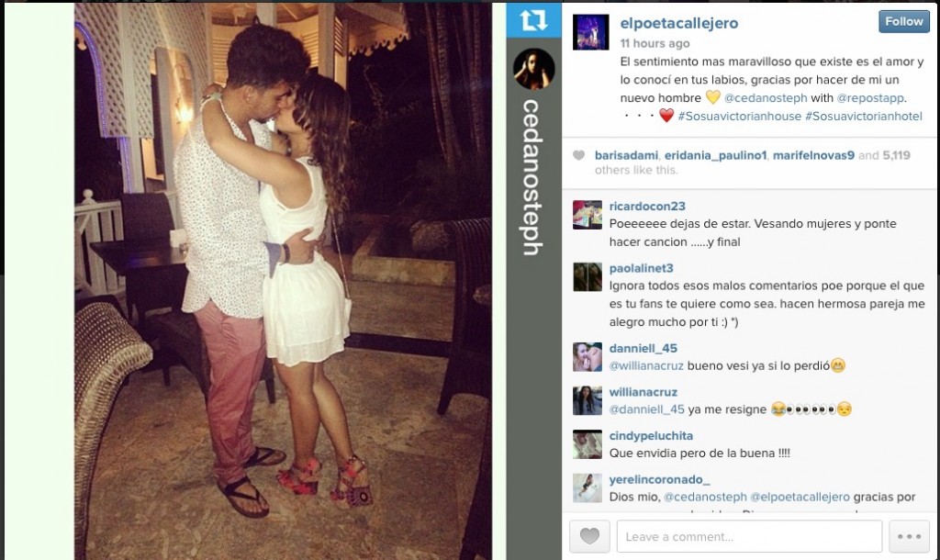The image size is (940, 560).
Task: View barisadami's profile from the likes list
Action: click(626, 155)
